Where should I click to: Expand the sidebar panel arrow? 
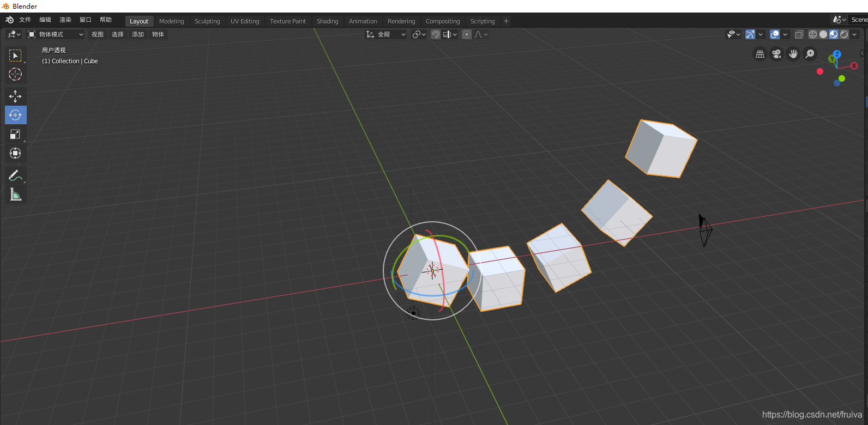pos(863,53)
